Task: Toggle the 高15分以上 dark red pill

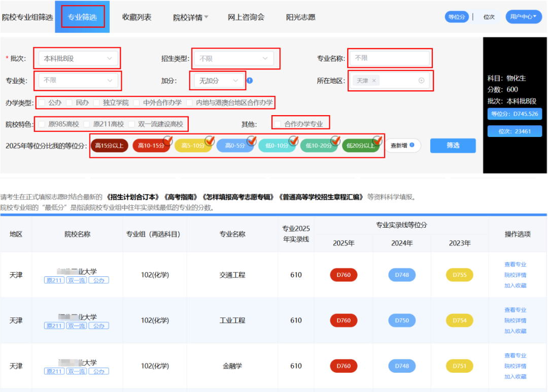Action: click(x=110, y=146)
